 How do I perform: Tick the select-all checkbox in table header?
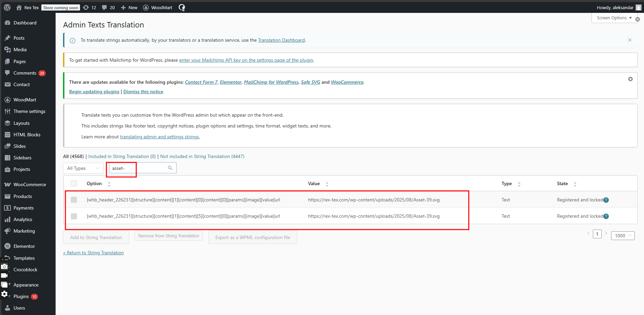tap(74, 183)
